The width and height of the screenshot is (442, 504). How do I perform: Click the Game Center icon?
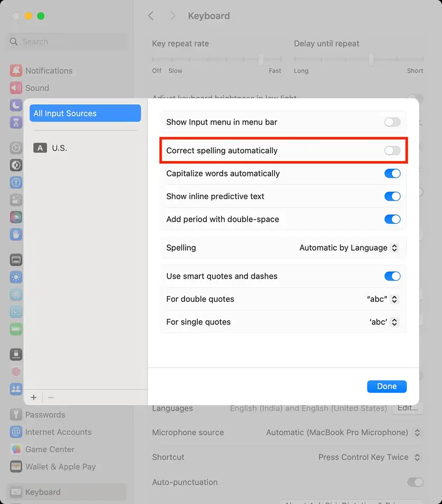coord(16,449)
